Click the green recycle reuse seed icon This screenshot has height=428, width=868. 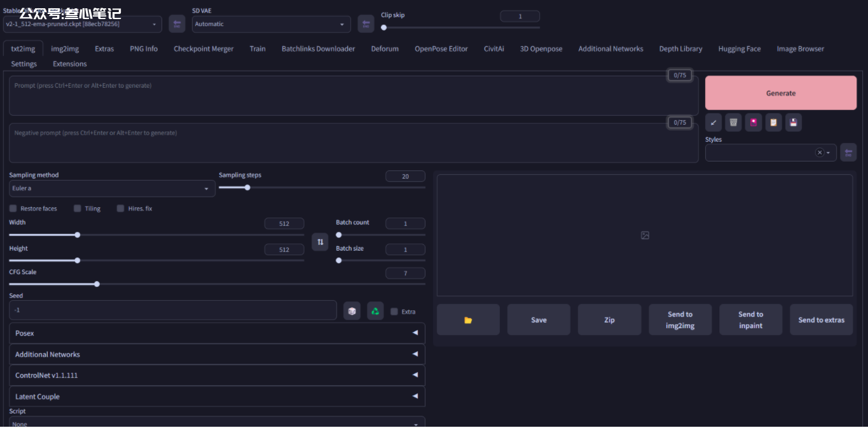[375, 311]
